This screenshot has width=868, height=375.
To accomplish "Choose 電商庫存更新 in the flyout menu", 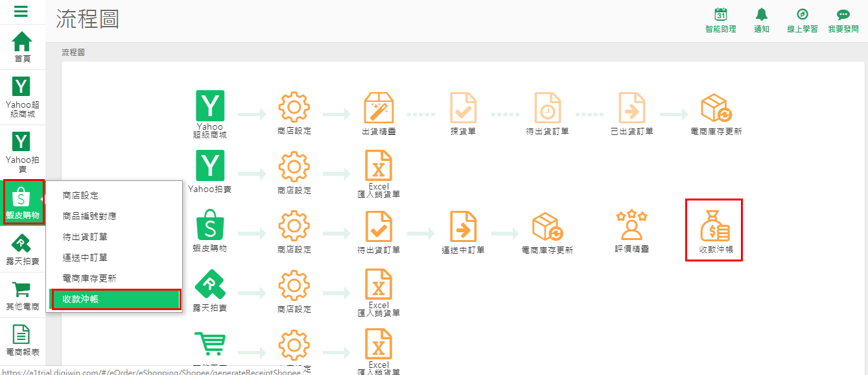I will 89,278.
